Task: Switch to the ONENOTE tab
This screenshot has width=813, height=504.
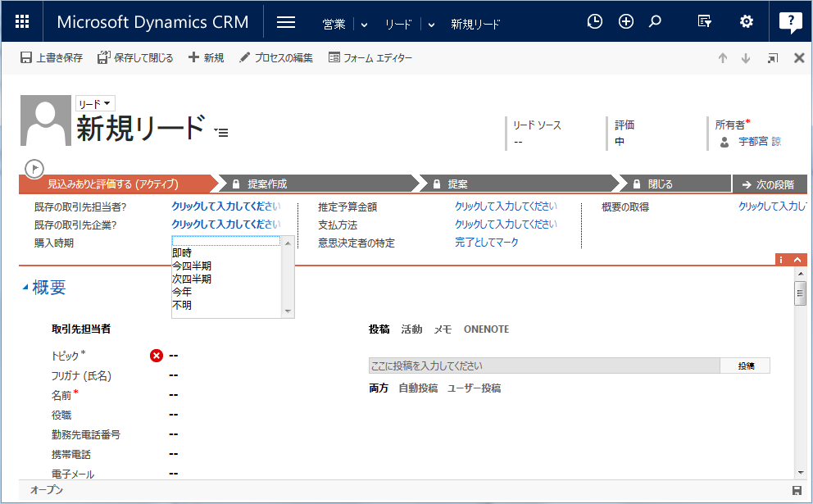Action: (x=486, y=329)
